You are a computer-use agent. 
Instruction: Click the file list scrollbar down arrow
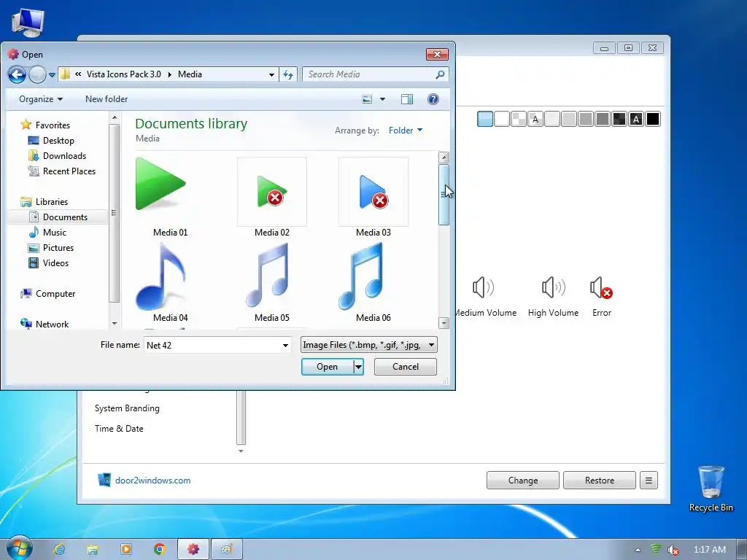coord(444,323)
